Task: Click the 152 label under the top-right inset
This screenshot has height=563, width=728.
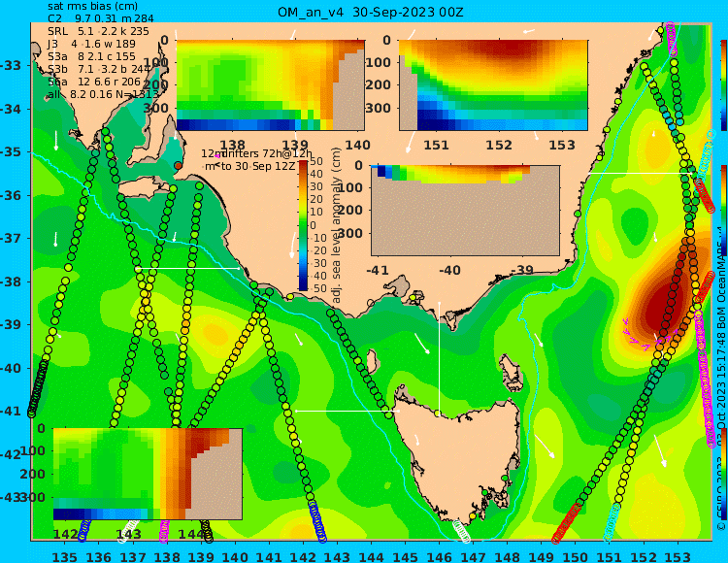Action: pyautogui.click(x=499, y=146)
